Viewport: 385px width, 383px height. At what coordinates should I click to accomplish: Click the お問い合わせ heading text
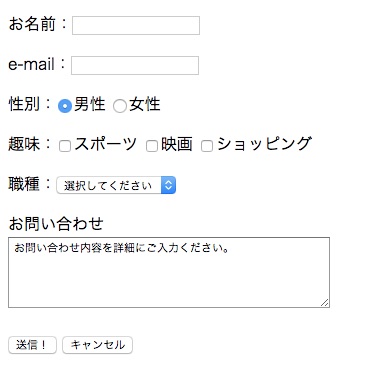56,224
